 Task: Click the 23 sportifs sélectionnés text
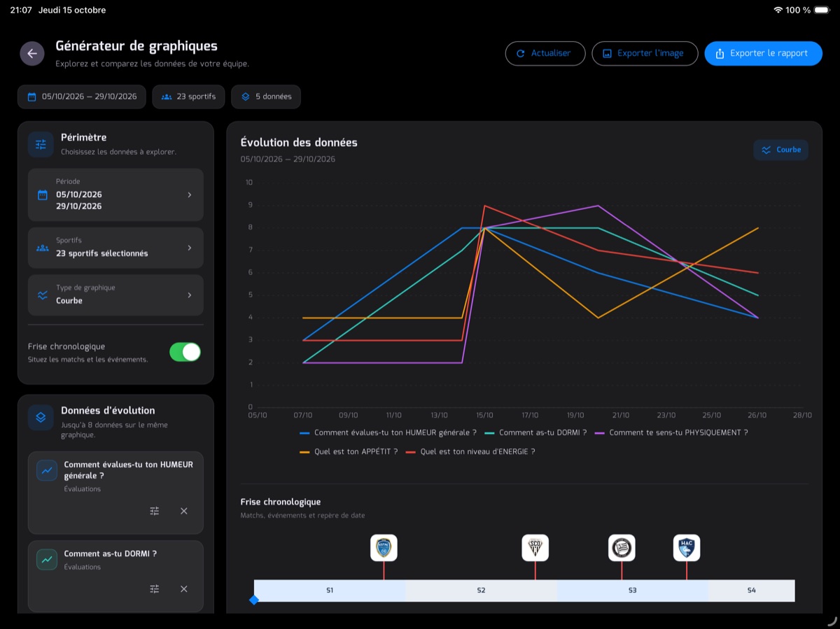(x=102, y=253)
